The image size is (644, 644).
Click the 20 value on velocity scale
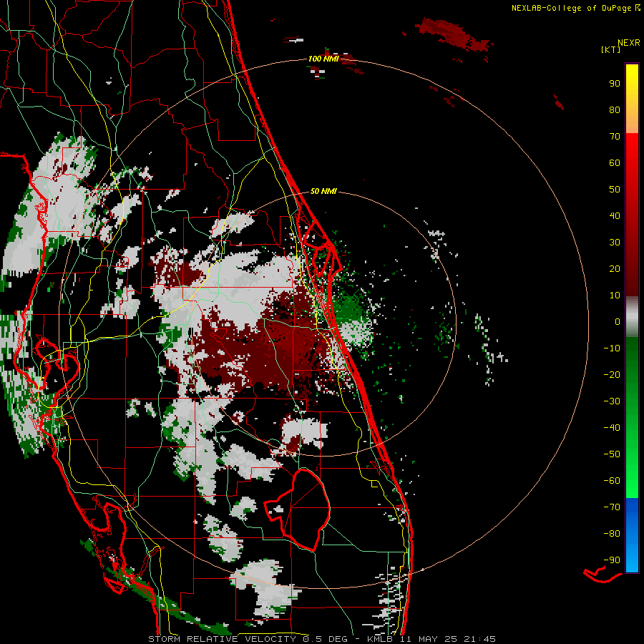(615, 269)
